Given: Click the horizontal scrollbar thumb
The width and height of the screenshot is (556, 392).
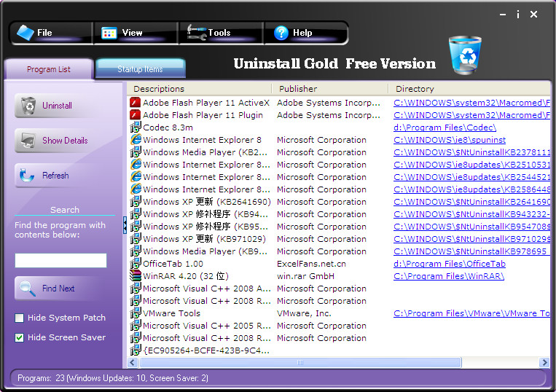Looking at the screenshot, I should [x=300, y=362].
